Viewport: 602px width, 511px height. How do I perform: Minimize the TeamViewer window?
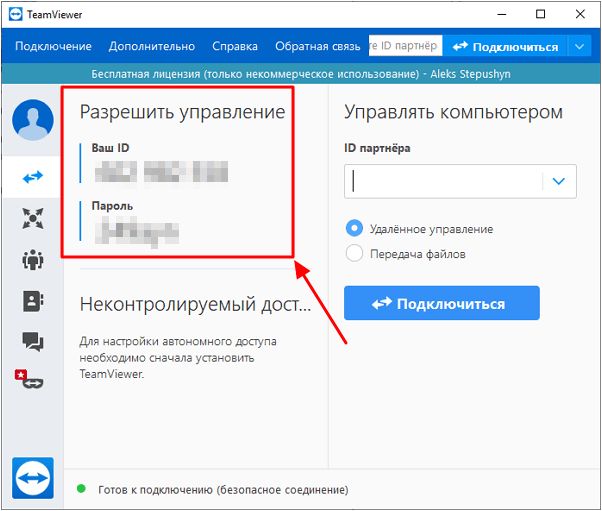(502, 15)
